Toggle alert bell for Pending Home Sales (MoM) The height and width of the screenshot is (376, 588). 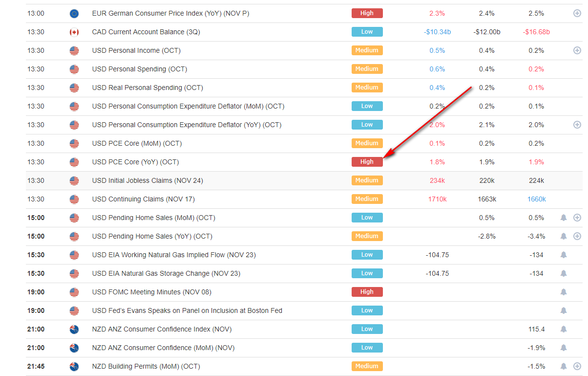(x=564, y=218)
